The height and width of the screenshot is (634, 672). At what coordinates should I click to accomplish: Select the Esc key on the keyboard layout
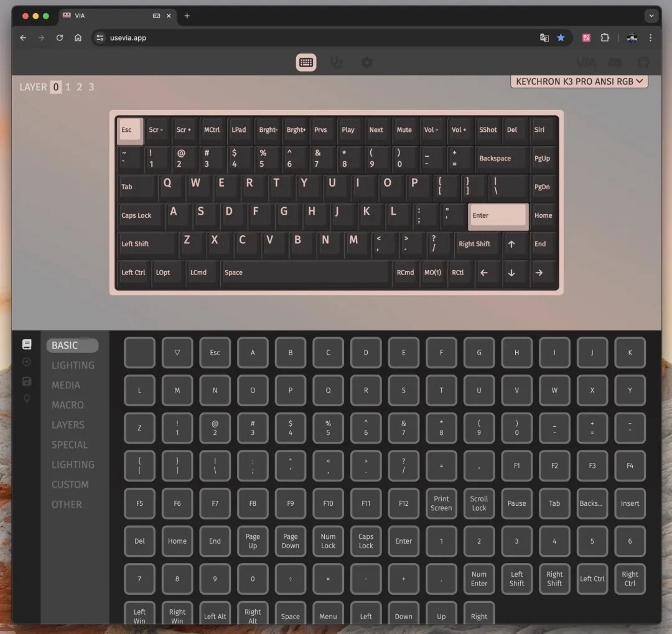[x=129, y=130]
